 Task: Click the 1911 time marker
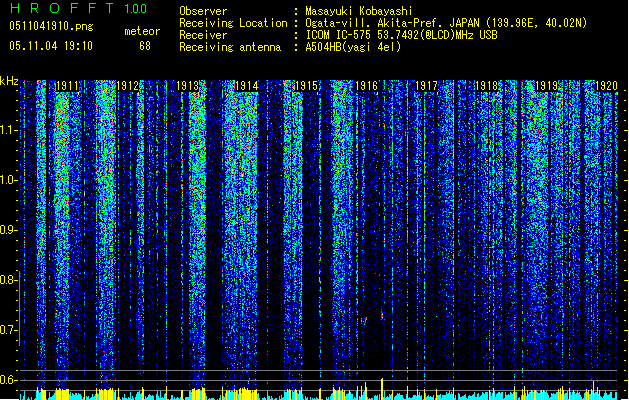pyautogui.click(x=67, y=86)
